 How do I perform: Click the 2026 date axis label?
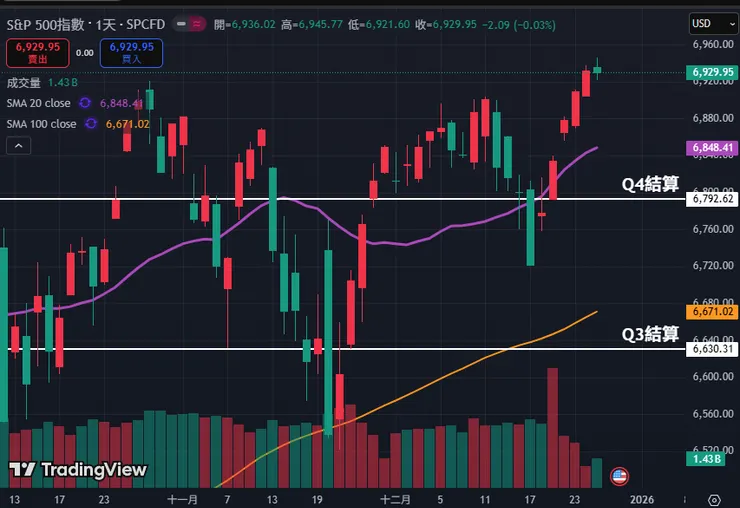[x=642, y=500]
